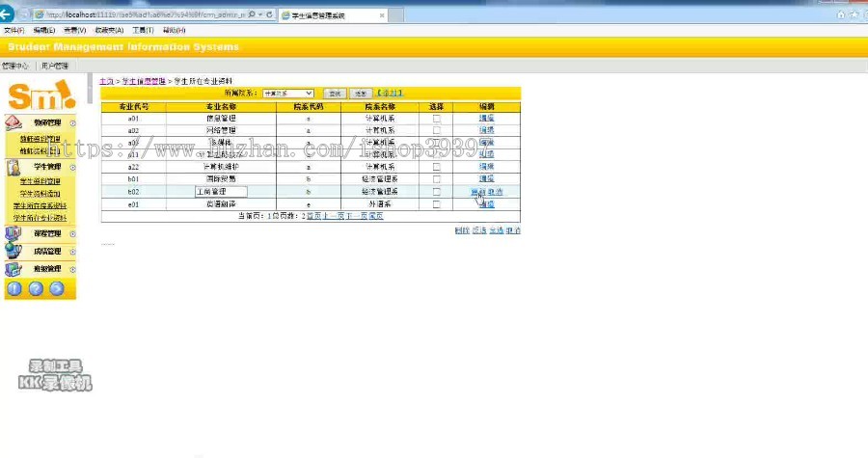Click the update link in row b02
Image resolution: width=868 pixels, height=458 pixels.
477,192
